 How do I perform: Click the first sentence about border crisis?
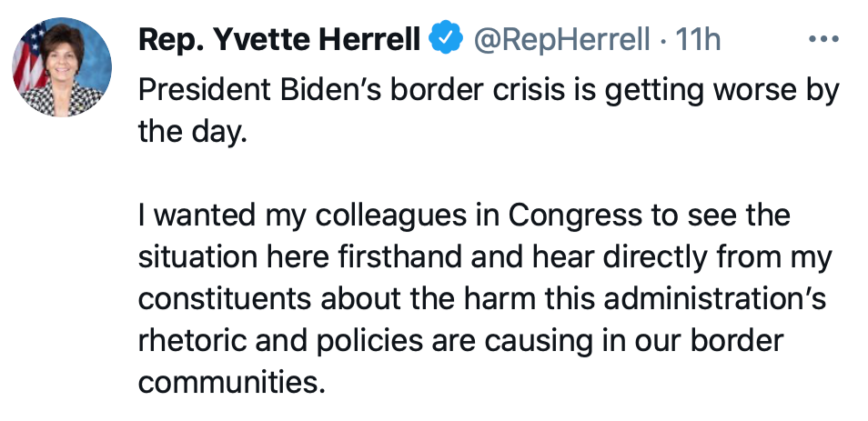(488, 92)
